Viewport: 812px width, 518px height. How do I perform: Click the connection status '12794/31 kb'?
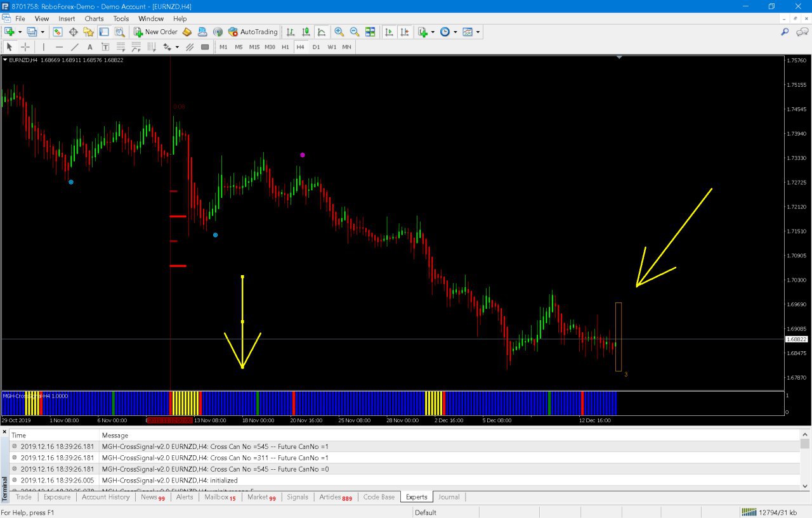[x=770, y=512]
